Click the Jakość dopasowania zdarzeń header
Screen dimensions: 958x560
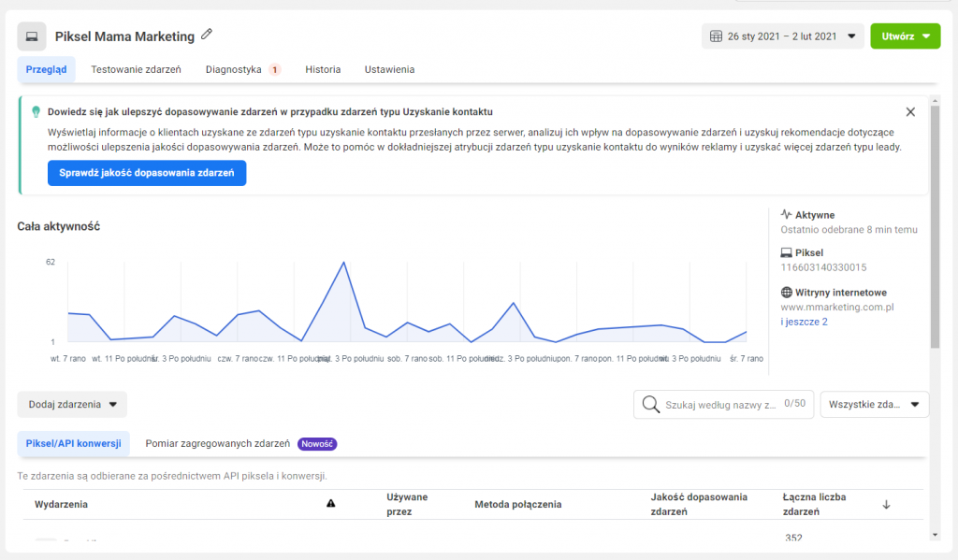point(699,505)
